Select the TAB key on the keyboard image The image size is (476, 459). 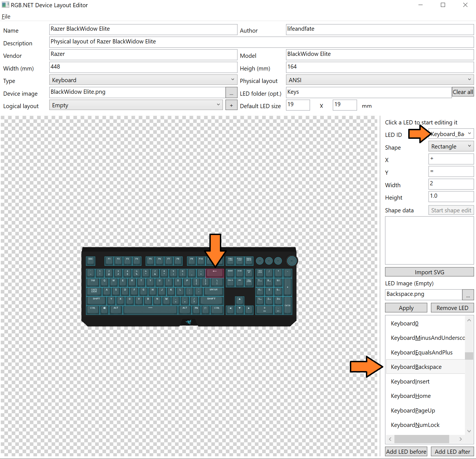[93, 282]
